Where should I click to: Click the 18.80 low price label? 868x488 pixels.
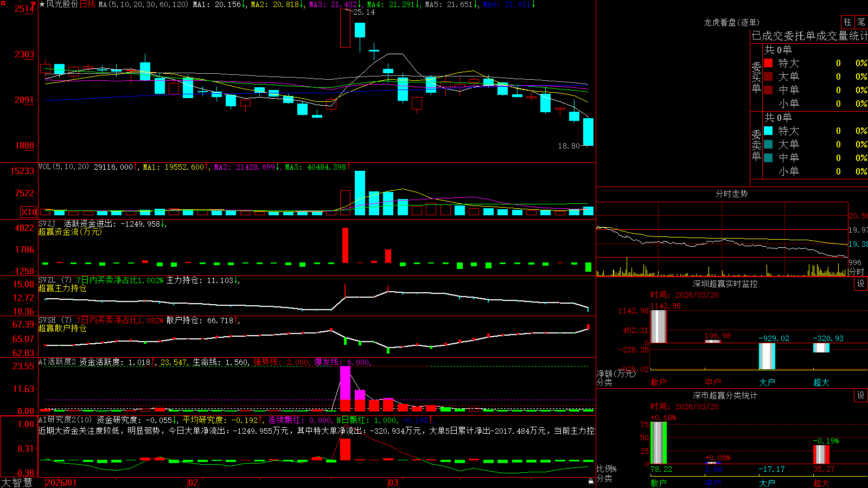click(x=569, y=146)
